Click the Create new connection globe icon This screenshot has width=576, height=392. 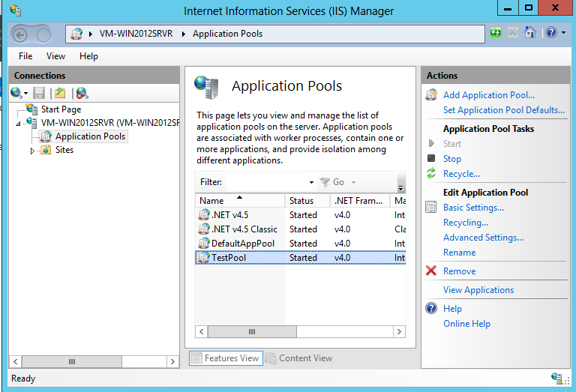pos(16,93)
